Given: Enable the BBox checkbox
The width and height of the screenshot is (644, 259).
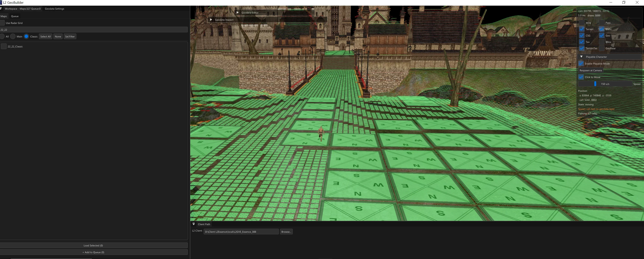Looking at the screenshot, I should click(x=602, y=42).
